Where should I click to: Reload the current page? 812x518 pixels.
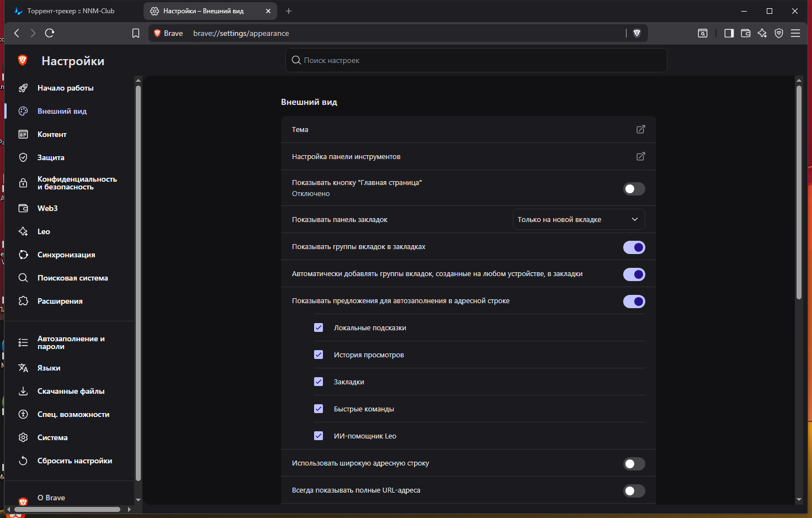(50, 33)
